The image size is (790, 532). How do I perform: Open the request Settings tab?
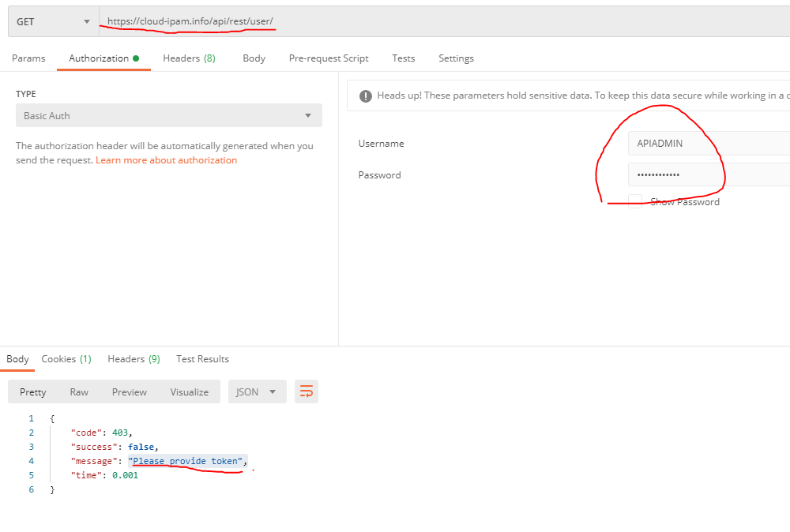456,58
